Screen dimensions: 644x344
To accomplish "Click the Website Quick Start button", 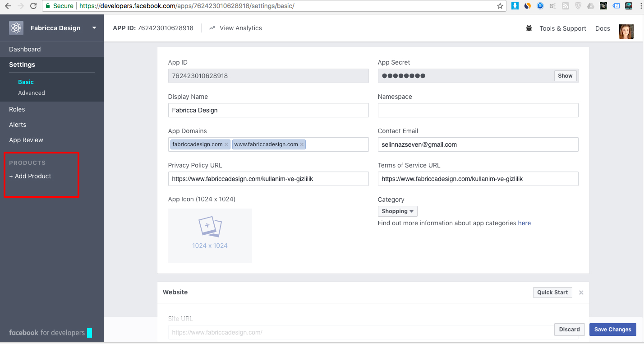I will click(552, 293).
